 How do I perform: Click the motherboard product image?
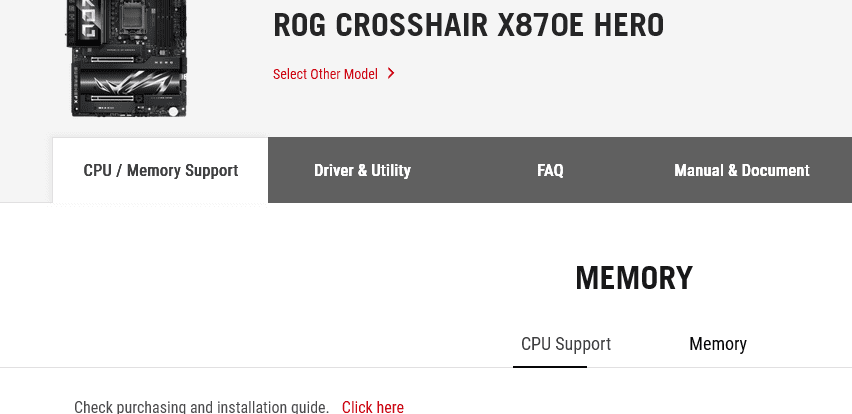pos(128,60)
